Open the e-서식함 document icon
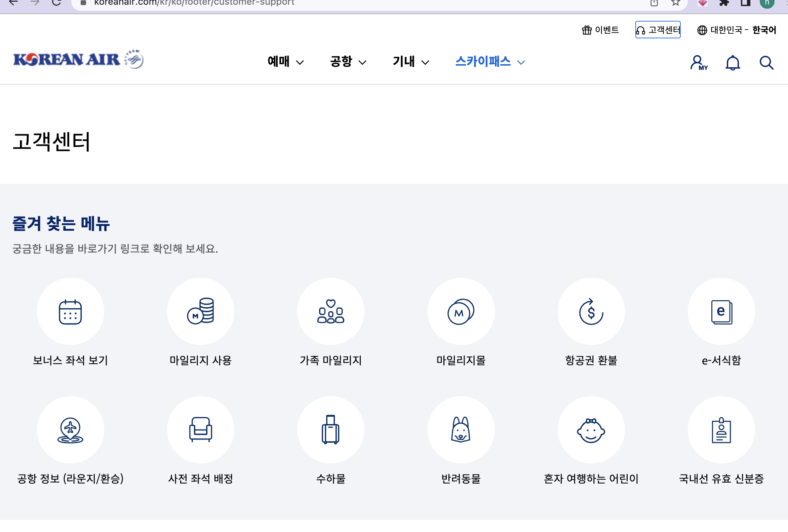 (721, 311)
